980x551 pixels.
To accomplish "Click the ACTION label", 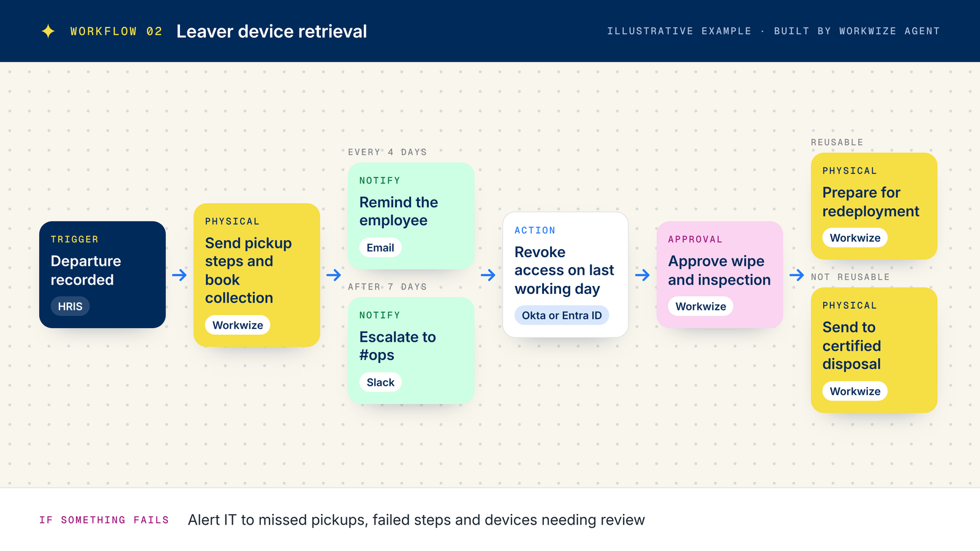I will click(535, 230).
